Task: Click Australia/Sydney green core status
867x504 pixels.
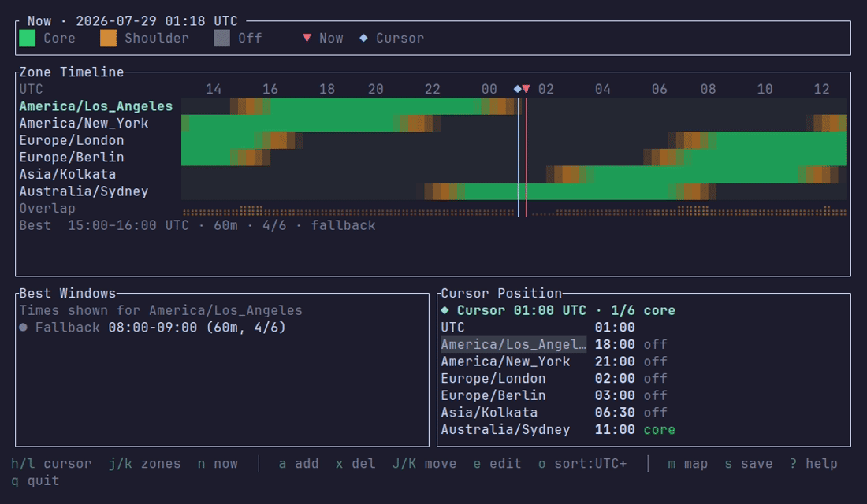Action: click(x=659, y=430)
